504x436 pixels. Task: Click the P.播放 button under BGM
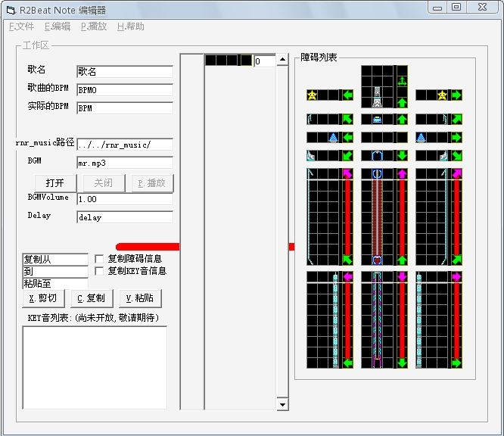coord(152,183)
